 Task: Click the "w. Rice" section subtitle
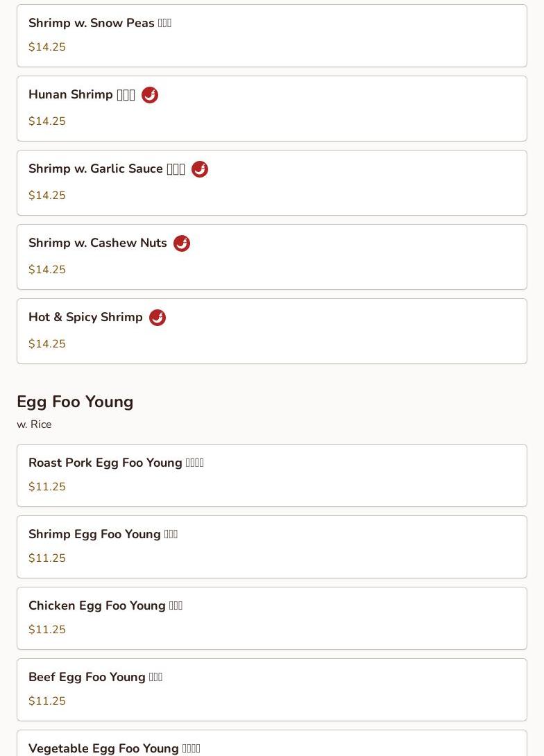coord(34,424)
